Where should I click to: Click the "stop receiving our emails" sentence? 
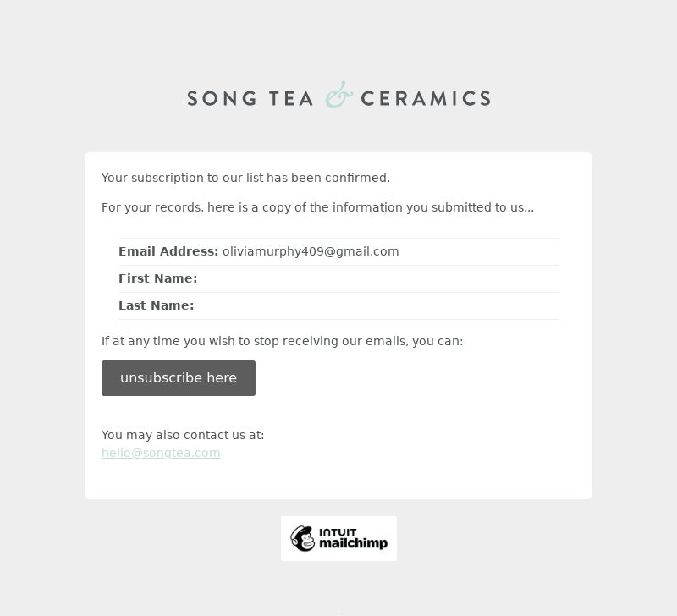pos(282,341)
